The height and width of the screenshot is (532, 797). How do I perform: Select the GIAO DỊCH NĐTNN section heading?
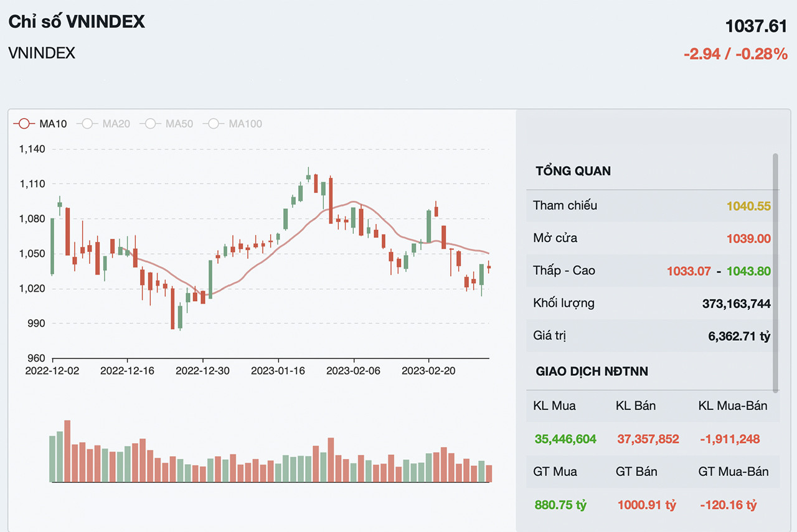[592, 371]
